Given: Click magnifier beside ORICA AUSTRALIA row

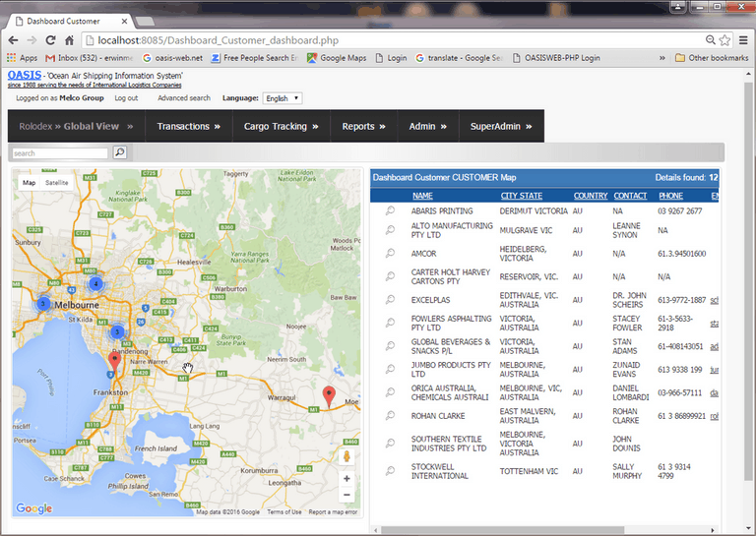Looking at the screenshot, I should 390,392.
